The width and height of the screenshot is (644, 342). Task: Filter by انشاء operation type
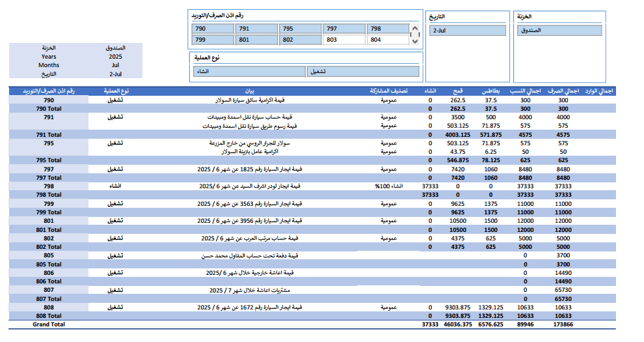[249, 72]
